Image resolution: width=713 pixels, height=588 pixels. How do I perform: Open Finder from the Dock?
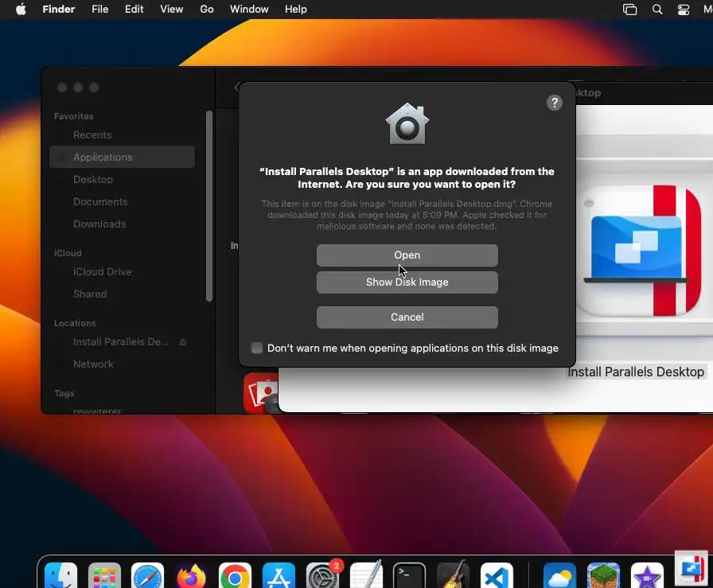[61, 577]
